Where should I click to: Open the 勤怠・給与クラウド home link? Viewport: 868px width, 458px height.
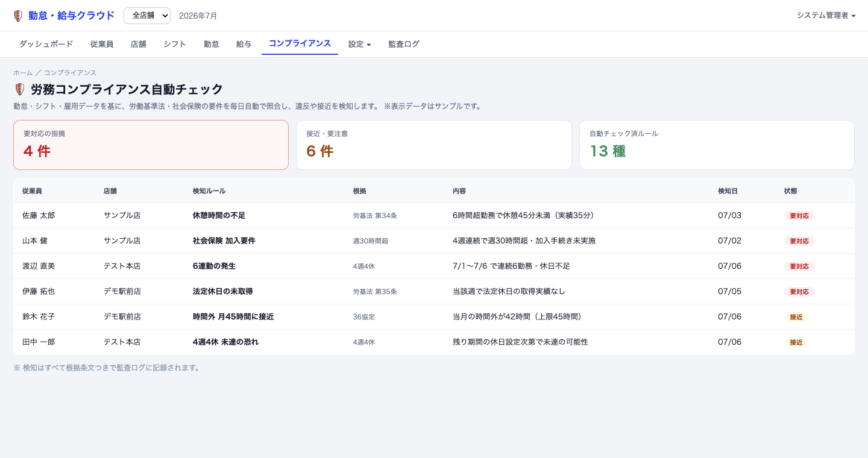pyautogui.click(x=71, y=16)
